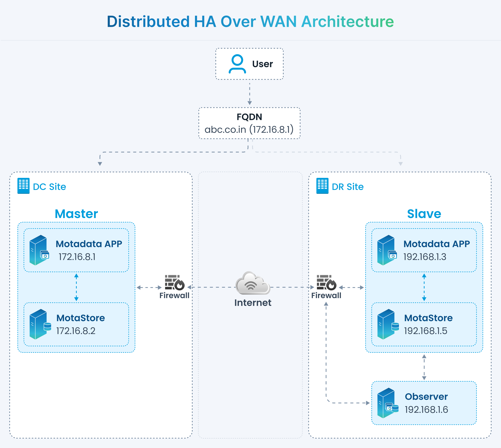Select the 'FQDN' heading text

click(249, 117)
